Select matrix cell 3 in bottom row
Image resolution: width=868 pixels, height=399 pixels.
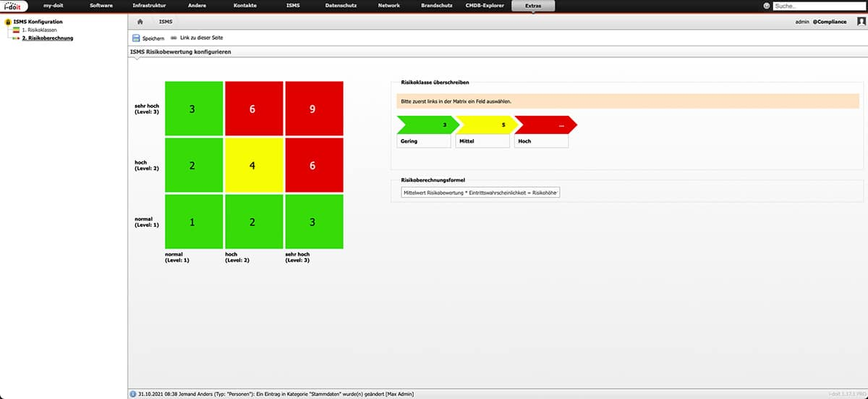(x=314, y=222)
